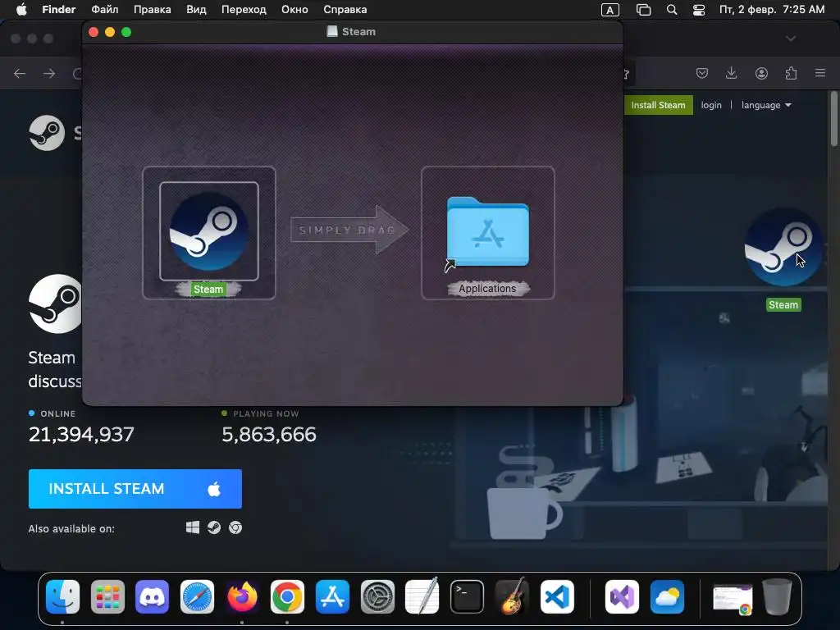The width and height of the screenshot is (840, 630).
Task: Click the Steam logo in the page header
Action: pyautogui.click(x=47, y=133)
